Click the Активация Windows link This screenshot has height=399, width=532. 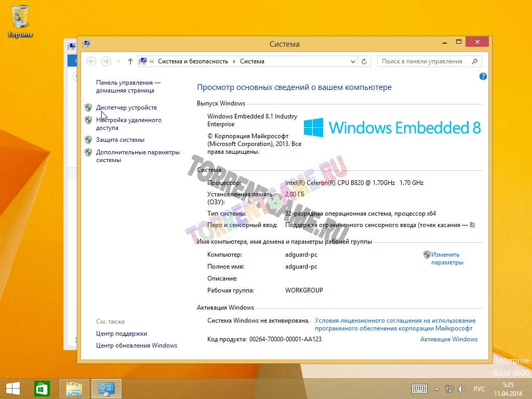(448, 339)
